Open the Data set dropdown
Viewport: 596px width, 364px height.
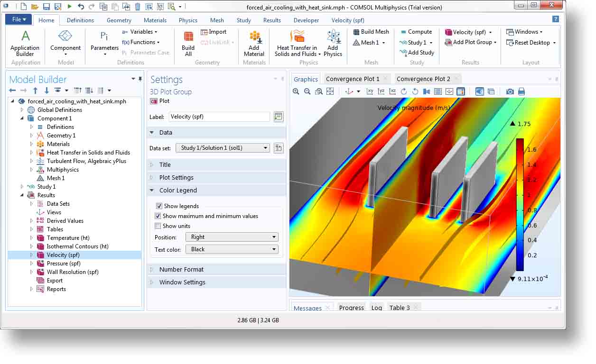click(x=223, y=148)
